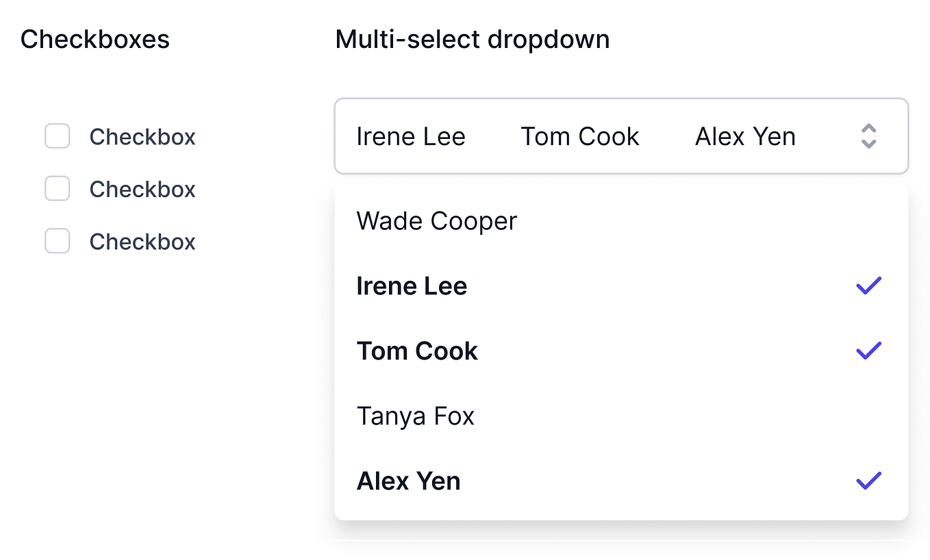Click the Multi-select dropdown heading
Viewport: 930px width, 560px height.
[472, 39]
